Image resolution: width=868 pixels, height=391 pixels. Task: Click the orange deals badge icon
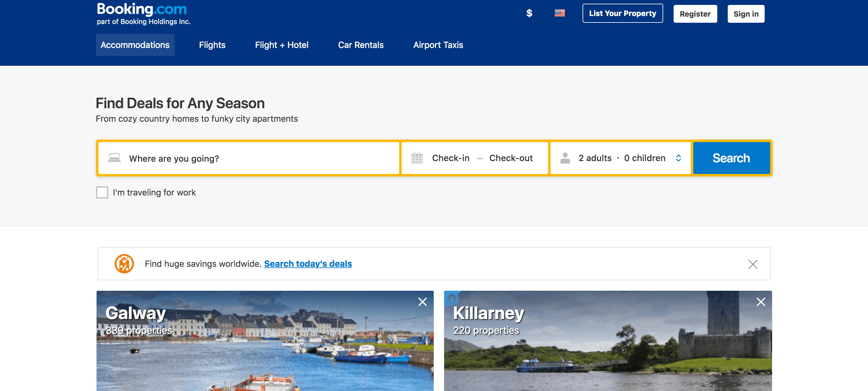(x=124, y=264)
